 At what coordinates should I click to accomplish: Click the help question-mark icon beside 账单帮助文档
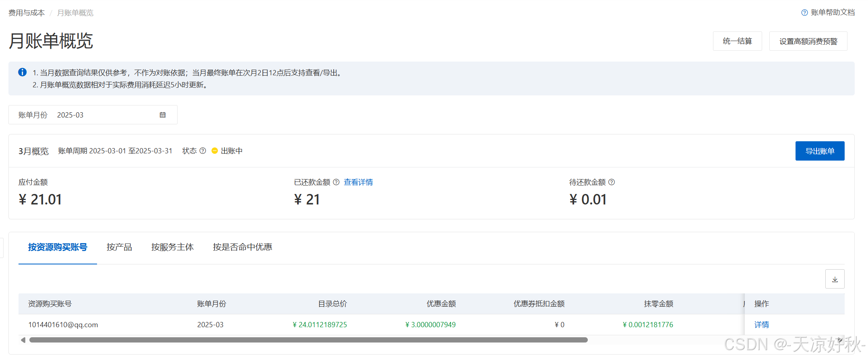[804, 13]
